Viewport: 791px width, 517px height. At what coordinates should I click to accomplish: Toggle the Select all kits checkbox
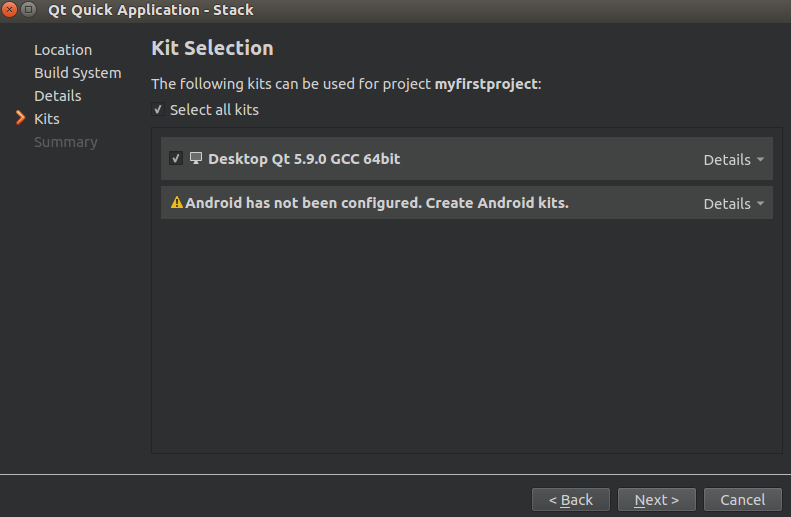click(158, 109)
